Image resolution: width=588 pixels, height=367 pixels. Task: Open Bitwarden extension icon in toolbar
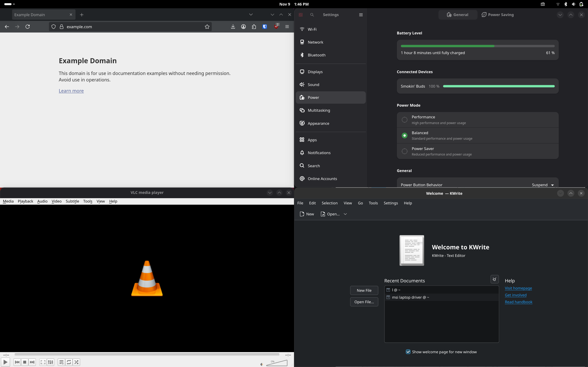click(x=265, y=27)
